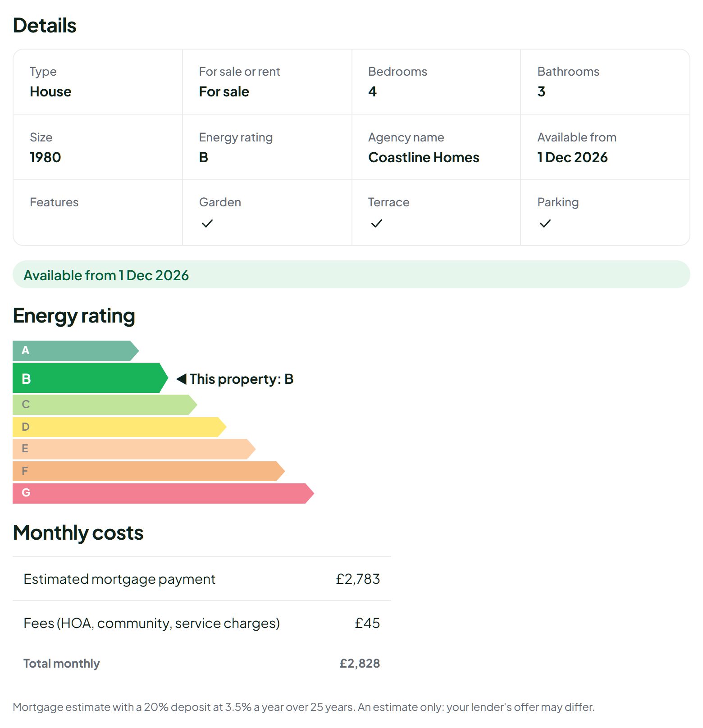Click the Terrace checkmark icon
Screen dimensions: 703x728
pos(377,223)
